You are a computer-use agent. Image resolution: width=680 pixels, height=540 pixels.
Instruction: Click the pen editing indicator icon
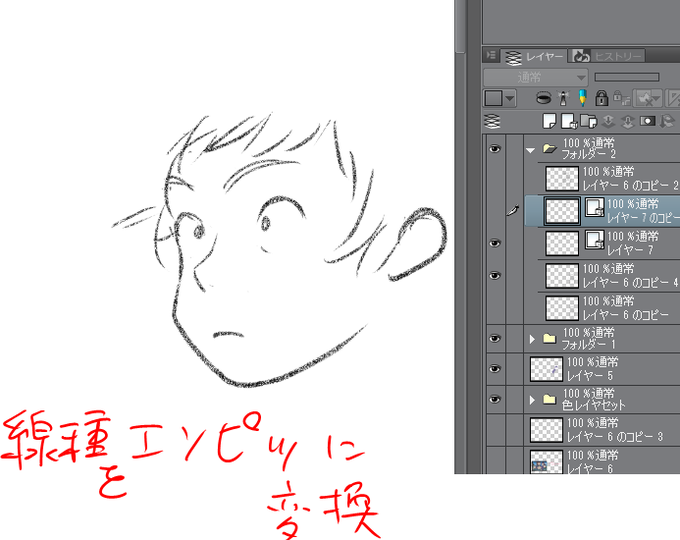[x=513, y=211]
